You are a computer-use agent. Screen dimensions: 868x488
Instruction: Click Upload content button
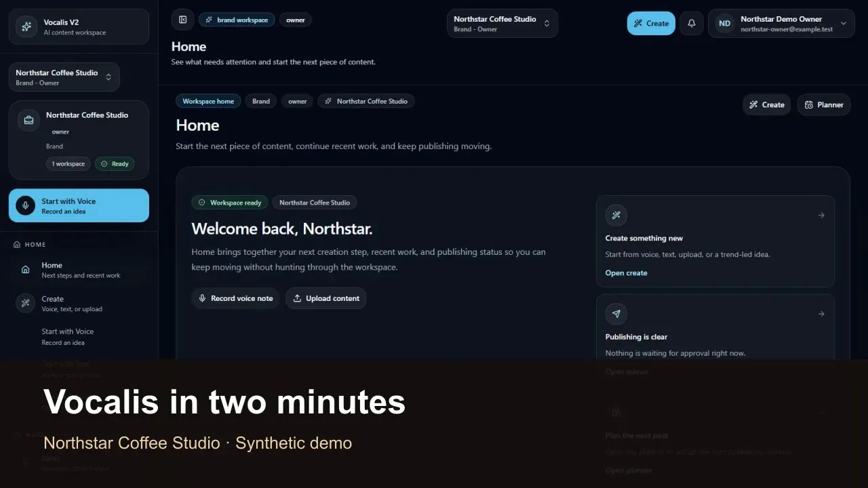coord(326,298)
